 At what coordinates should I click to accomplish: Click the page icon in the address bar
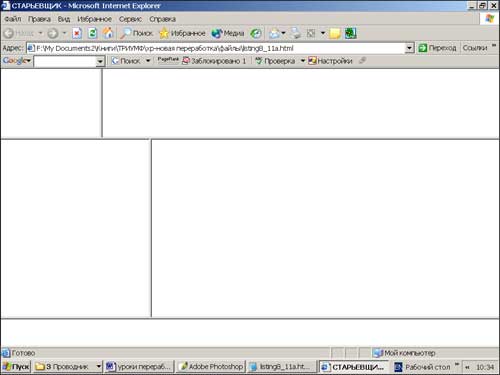(31, 48)
